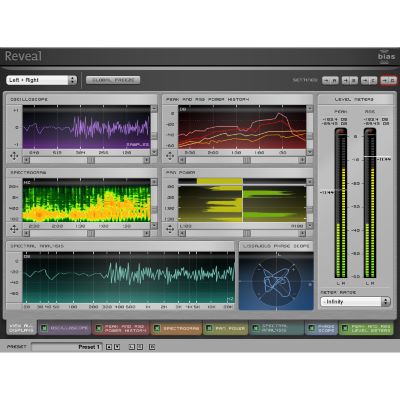Click the bias logo
This screenshot has height=400, width=400.
(386, 56)
